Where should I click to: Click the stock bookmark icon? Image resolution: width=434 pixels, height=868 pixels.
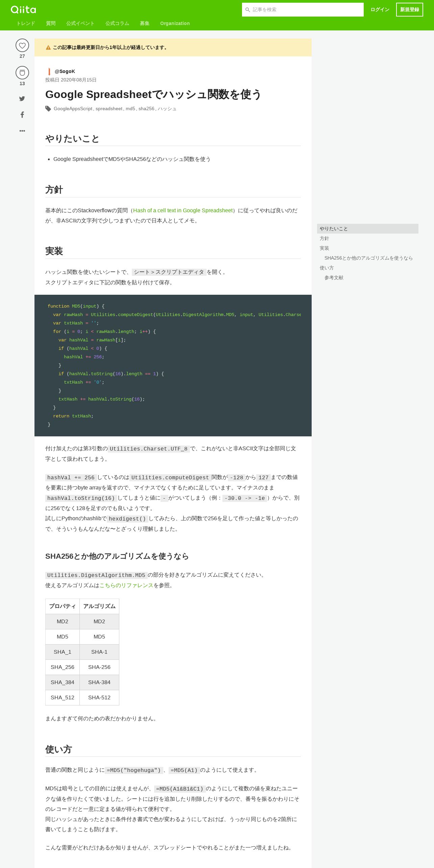(x=22, y=73)
